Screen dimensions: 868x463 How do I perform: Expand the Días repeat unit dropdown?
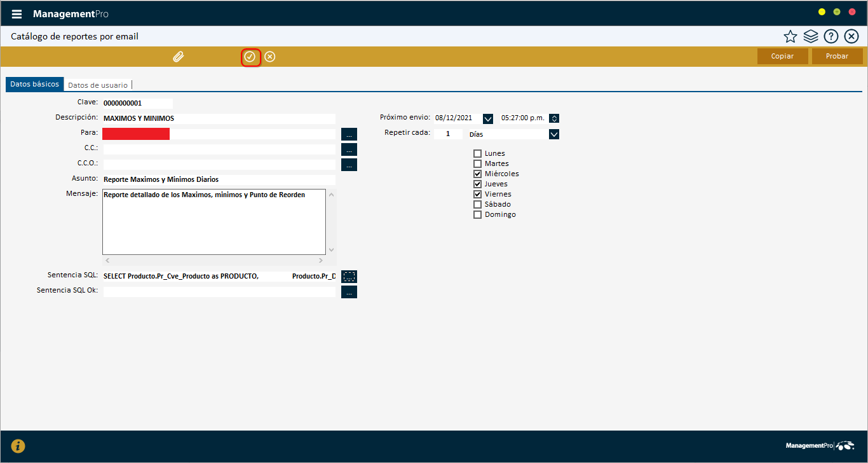pyautogui.click(x=554, y=134)
